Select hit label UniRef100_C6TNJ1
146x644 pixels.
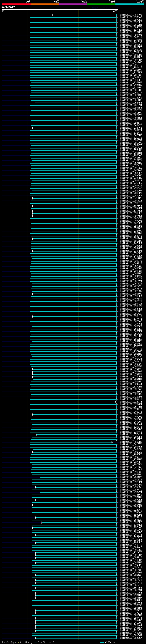click(131, 580)
